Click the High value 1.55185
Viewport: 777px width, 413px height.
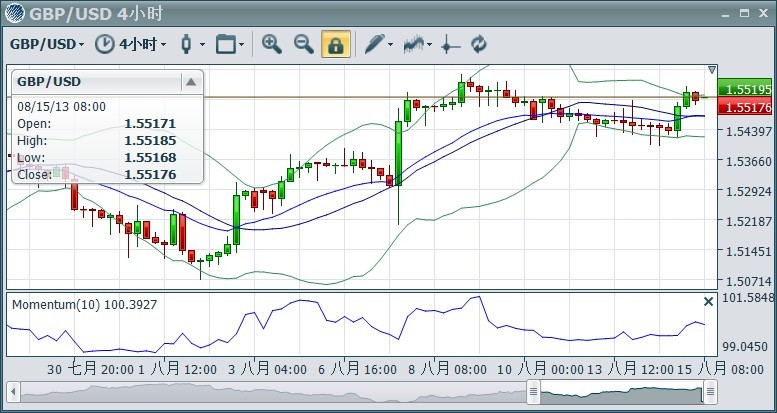click(150, 141)
